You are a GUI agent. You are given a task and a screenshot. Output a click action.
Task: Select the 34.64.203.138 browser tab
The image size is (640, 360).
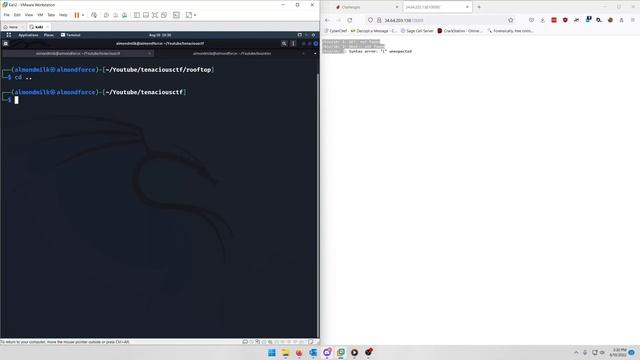click(437, 7)
